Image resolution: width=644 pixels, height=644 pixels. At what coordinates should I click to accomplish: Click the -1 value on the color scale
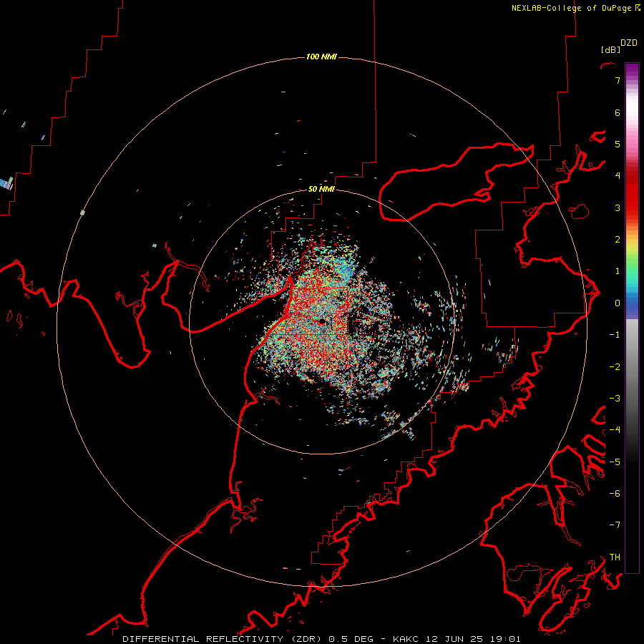(x=615, y=335)
